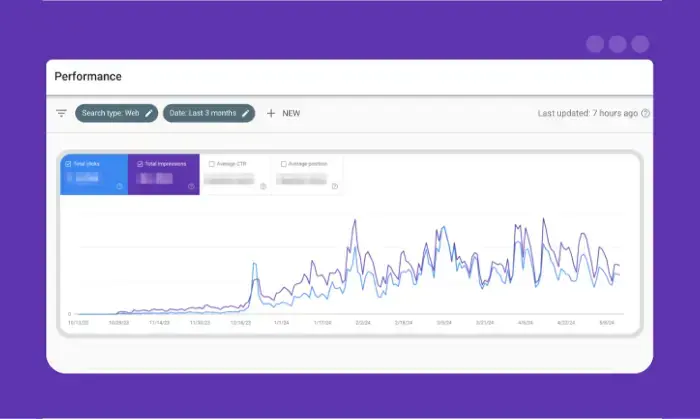Image resolution: width=700 pixels, height=419 pixels.
Task: Edit Date range pencil icon
Action: (x=246, y=113)
